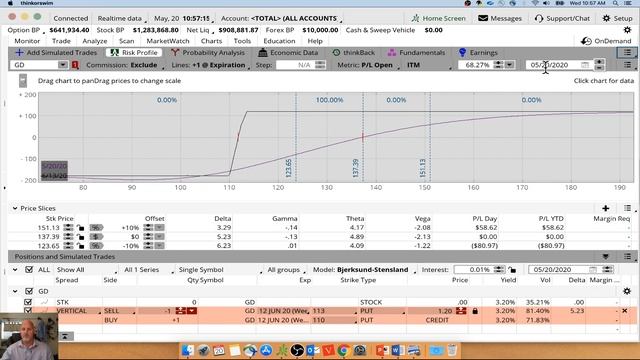This screenshot has width=640, height=360.
Task: Switch to the Scan tab
Action: (126, 41)
